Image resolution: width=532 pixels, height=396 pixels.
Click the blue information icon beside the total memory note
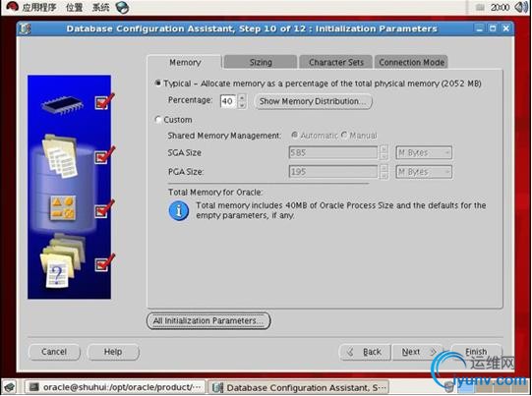click(x=178, y=210)
